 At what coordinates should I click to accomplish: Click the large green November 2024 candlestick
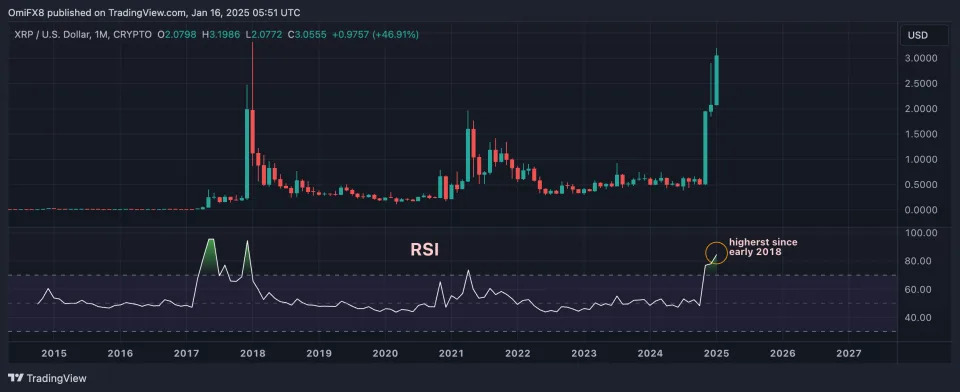705,148
